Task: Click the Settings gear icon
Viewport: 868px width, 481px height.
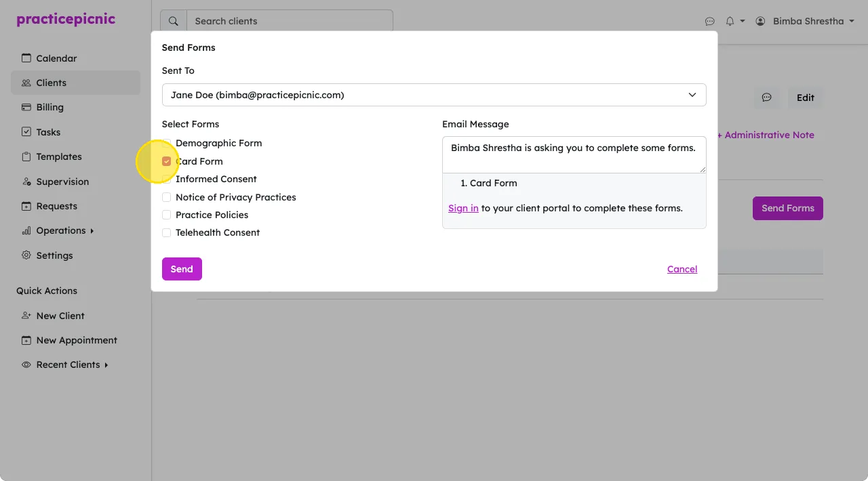Action: 26,255
